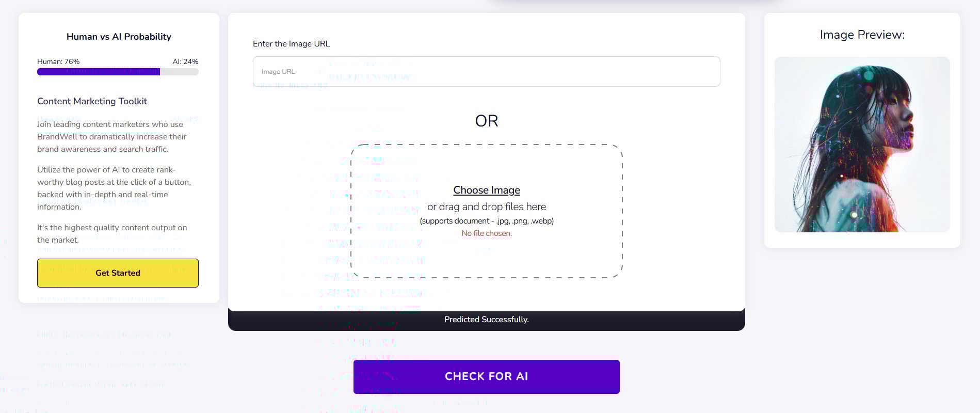The width and height of the screenshot is (980, 413).
Task: Click the Image URL input field
Action: tap(486, 72)
